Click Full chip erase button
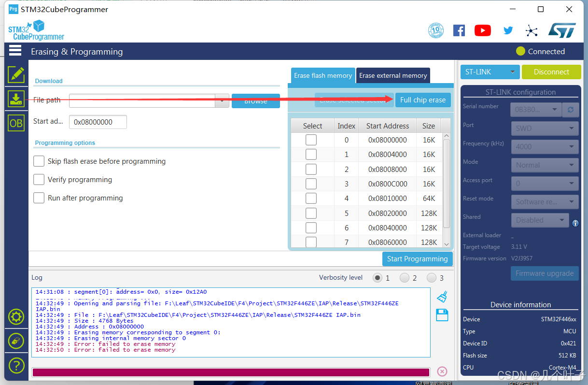Viewport: 588px width, 385px height. click(423, 100)
